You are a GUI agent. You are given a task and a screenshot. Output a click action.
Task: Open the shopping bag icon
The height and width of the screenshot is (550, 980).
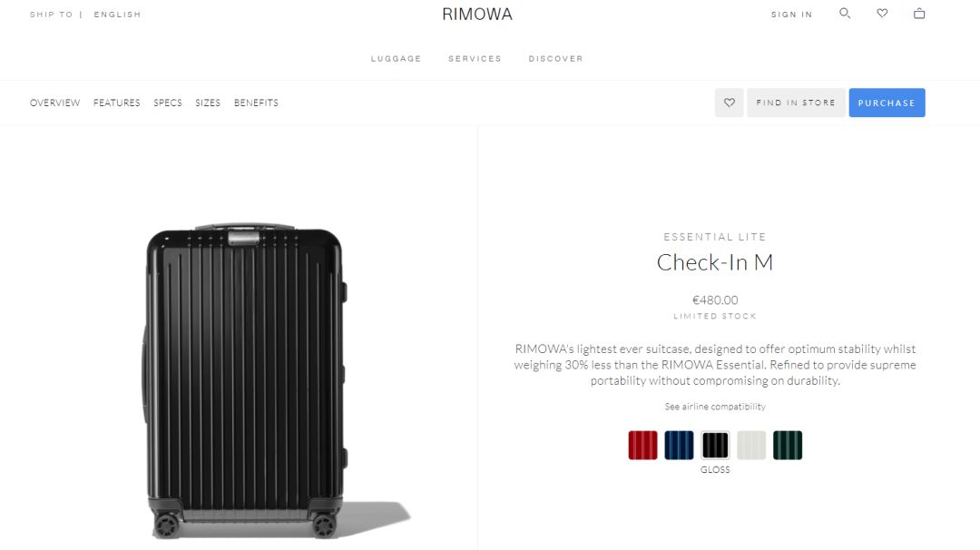click(918, 13)
